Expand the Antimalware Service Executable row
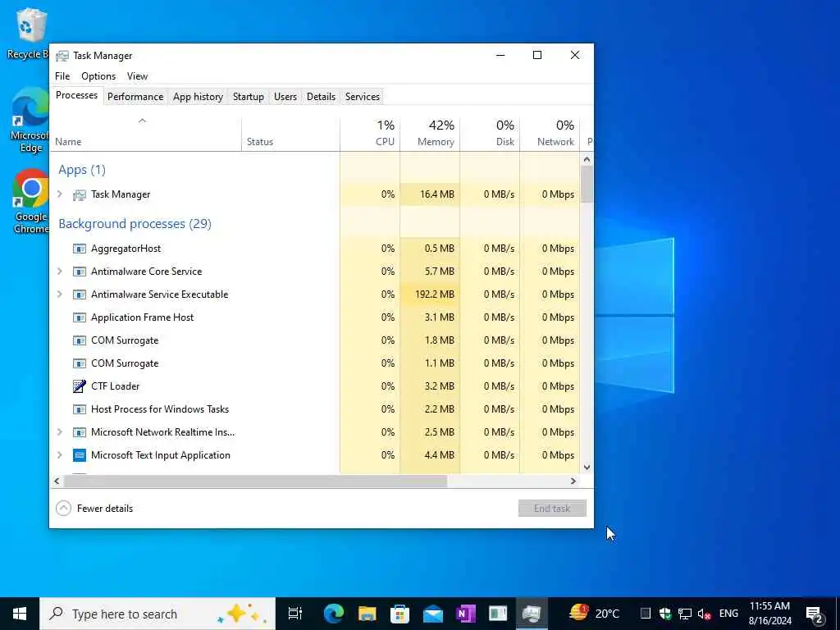This screenshot has width=840, height=630. tap(59, 294)
